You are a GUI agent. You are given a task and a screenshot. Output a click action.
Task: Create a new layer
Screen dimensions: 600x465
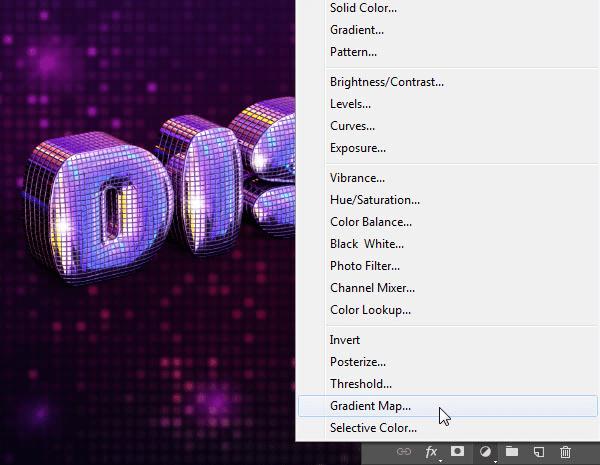[x=539, y=452]
